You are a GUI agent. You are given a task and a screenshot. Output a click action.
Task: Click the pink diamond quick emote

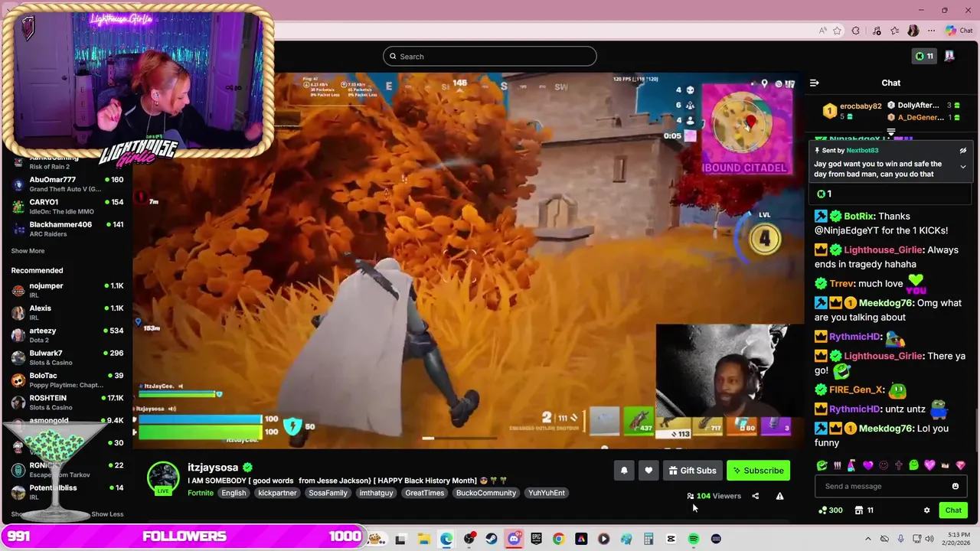click(960, 465)
